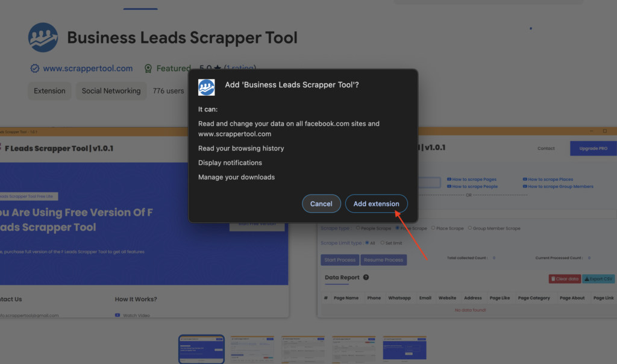Click the Social Networking category label
617x364 pixels.
111,90
